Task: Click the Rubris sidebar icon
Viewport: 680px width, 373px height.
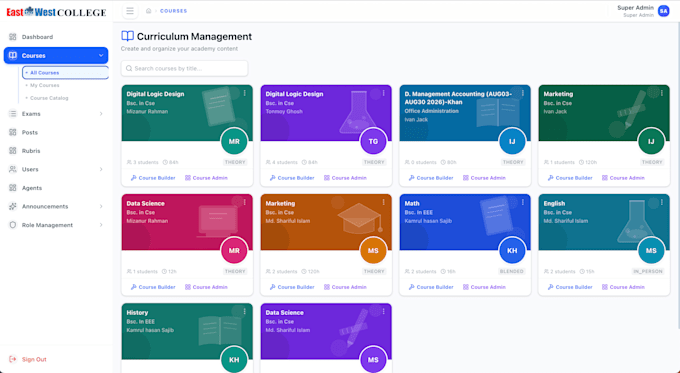Action: [13, 151]
